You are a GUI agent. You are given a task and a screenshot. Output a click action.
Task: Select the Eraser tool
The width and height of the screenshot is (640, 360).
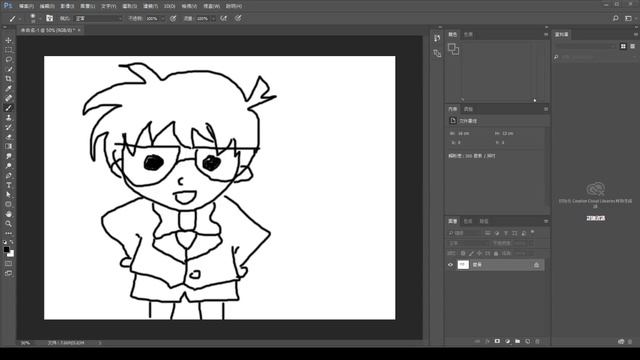tap(8, 137)
